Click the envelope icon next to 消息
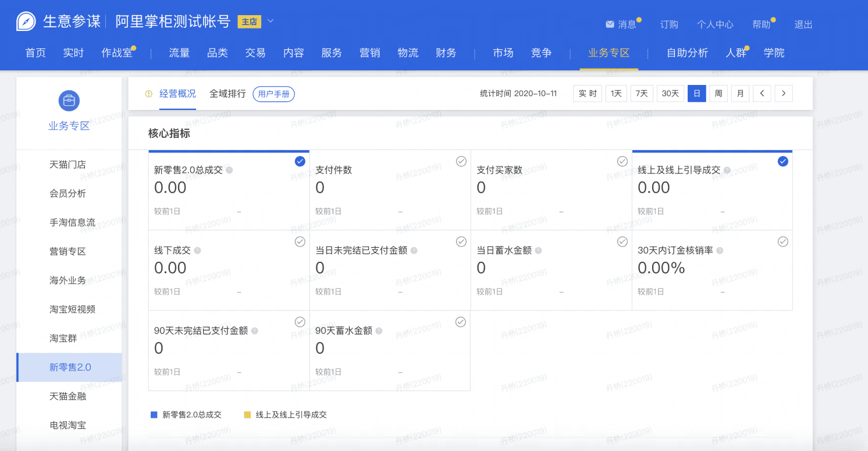868x451 pixels. [x=610, y=24]
